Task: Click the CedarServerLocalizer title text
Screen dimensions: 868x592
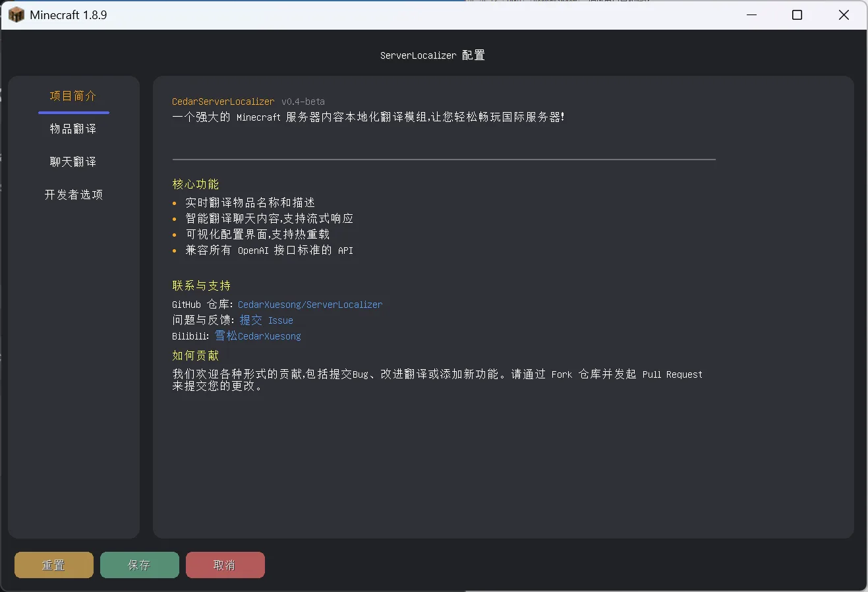Action: point(223,102)
